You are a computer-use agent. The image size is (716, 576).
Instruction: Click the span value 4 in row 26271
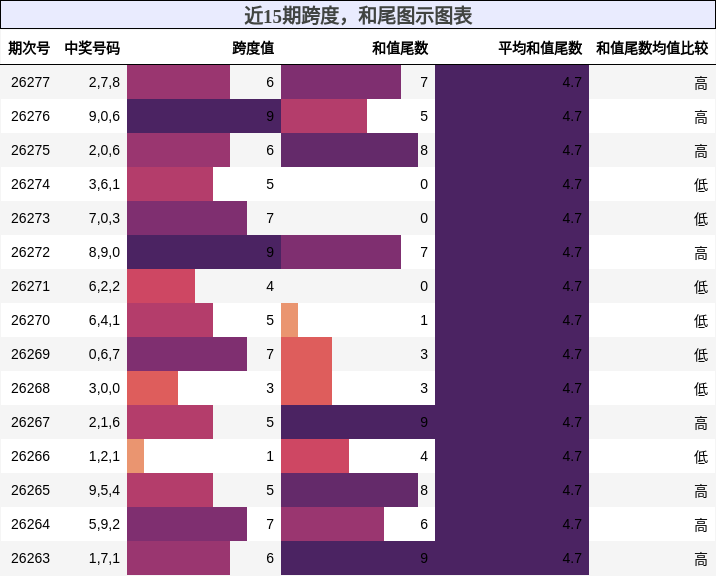click(270, 286)
